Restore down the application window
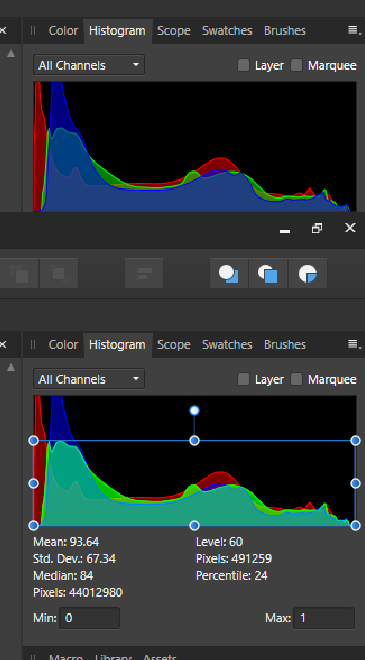This screenshot has height=660, width=365. pyautogui.click(x=317, y=228)
